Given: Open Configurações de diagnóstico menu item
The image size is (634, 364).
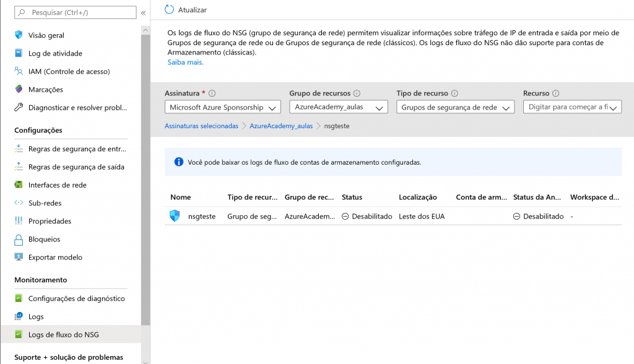Looking at the screenshot, I should click(x=76, y=298).
